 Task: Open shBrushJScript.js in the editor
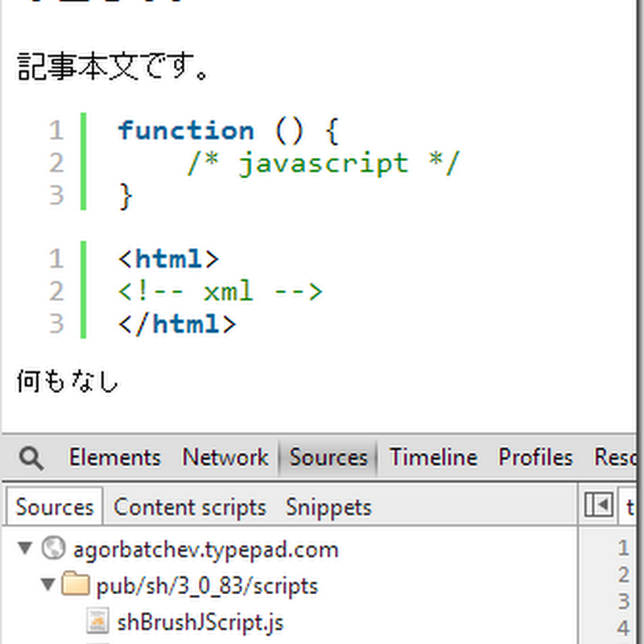click(200, 621)
